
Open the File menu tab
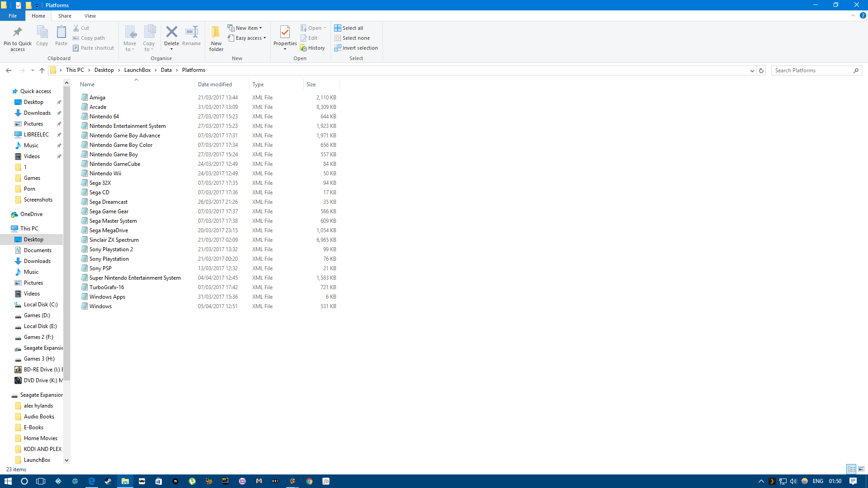pos(13,16)
